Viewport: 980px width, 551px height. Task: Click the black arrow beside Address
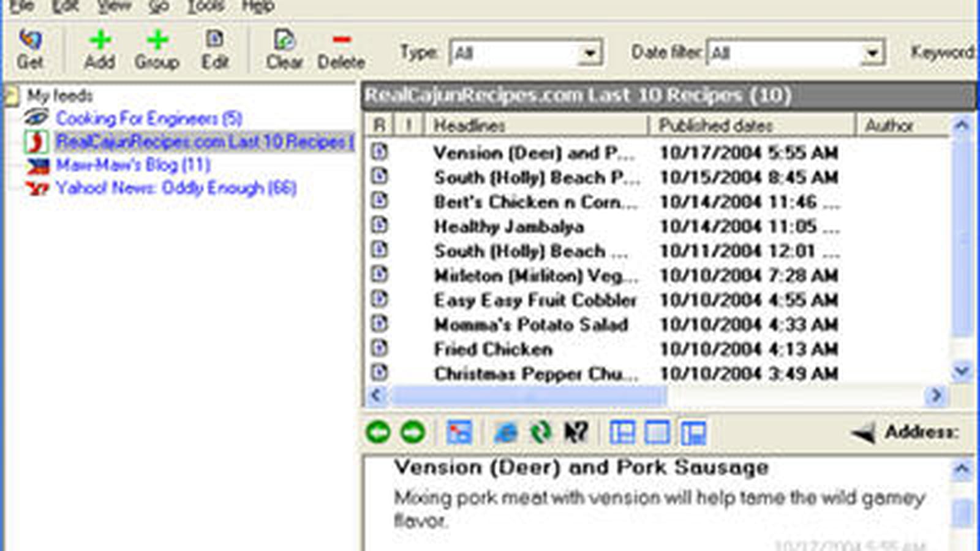864,433
